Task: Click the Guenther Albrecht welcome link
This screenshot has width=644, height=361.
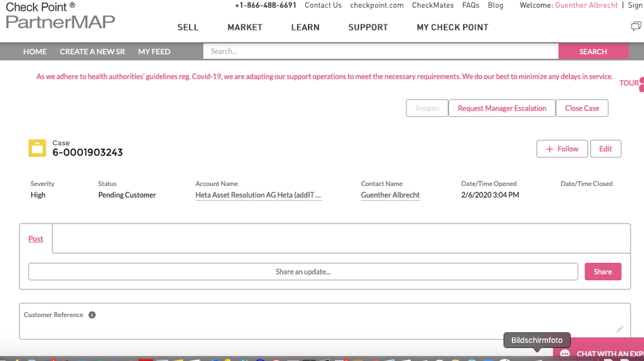Action: coord(586,5)
